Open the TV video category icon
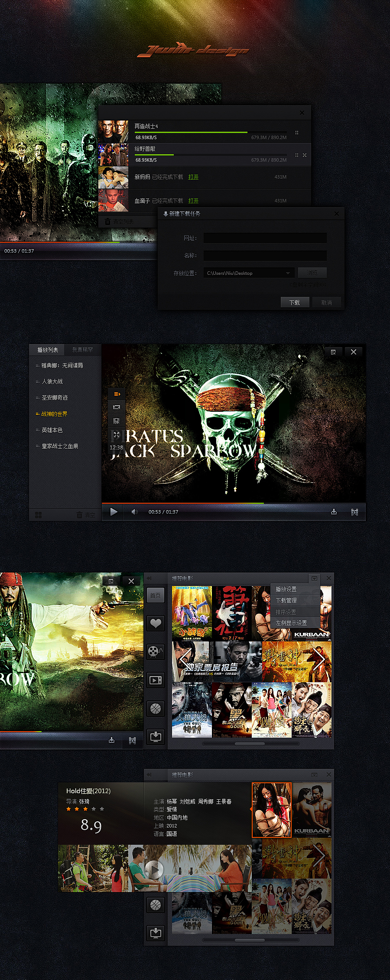Viewport: 390px width, 980px height. point(156,680)
